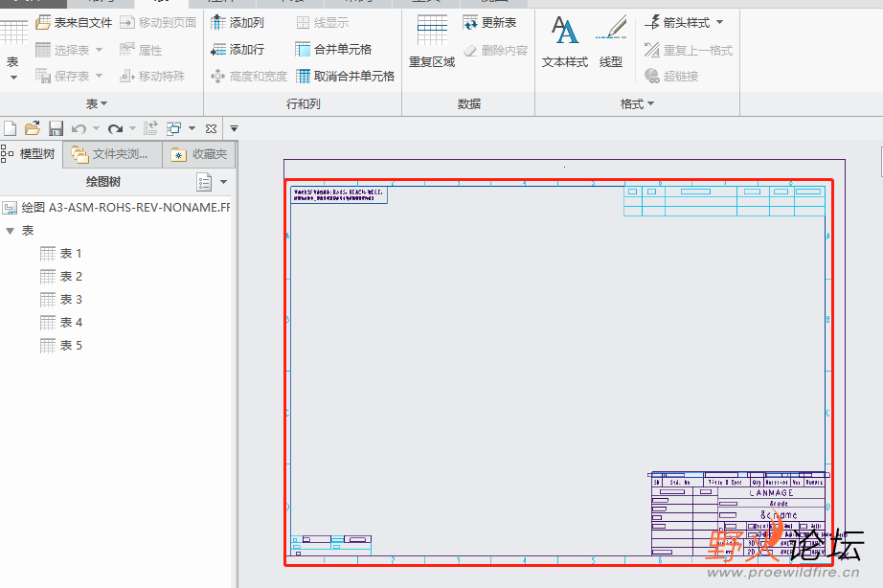Click the 行和列 group label

point(303,103)
